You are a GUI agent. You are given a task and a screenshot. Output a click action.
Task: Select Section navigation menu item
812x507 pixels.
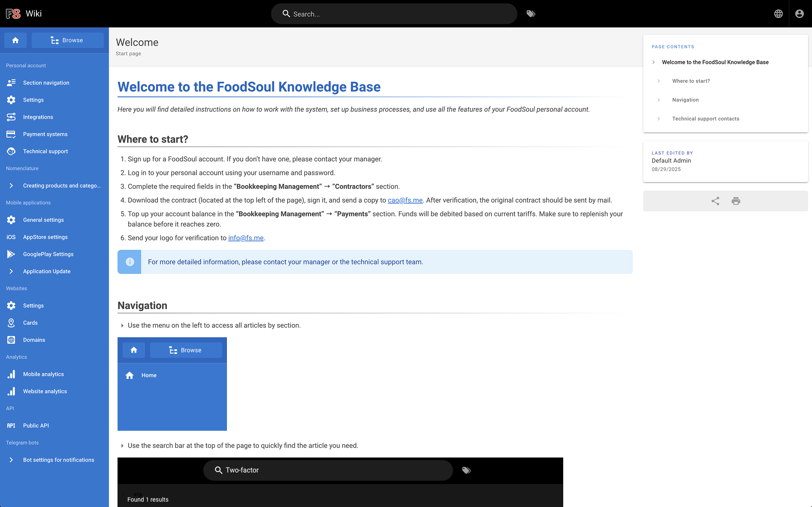(x=46, y=83)
